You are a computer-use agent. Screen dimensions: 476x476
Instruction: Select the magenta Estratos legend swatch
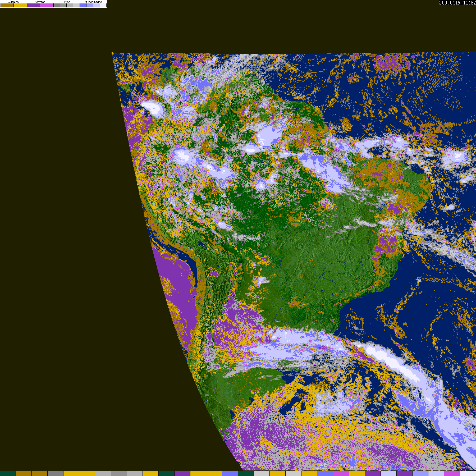tap(47, 5)
